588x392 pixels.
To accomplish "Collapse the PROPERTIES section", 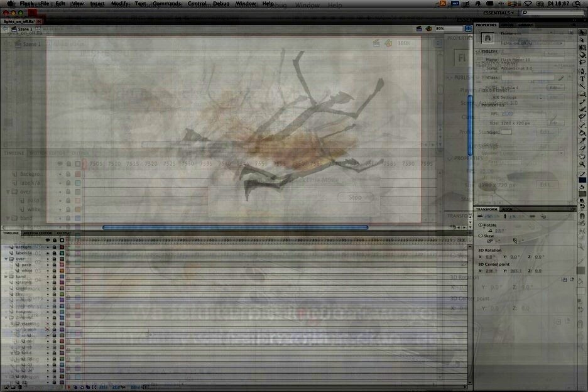I will pos(478,105).
